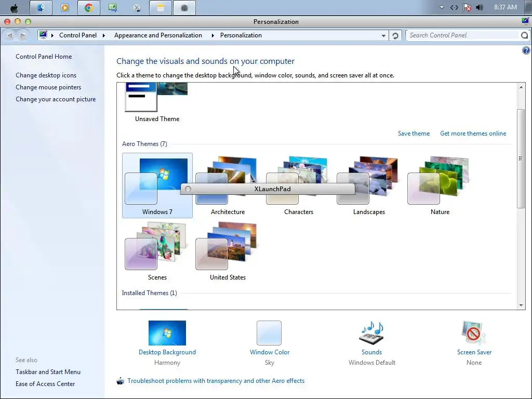Open Google Chrome from the taskbar
Screen dimensions: 532x399
(x=88, y=7)
